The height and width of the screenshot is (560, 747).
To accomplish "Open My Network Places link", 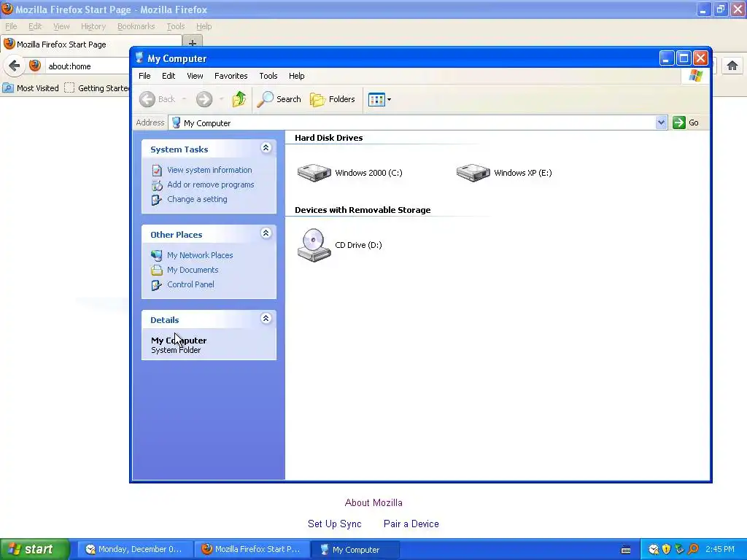I will (200, 254).
